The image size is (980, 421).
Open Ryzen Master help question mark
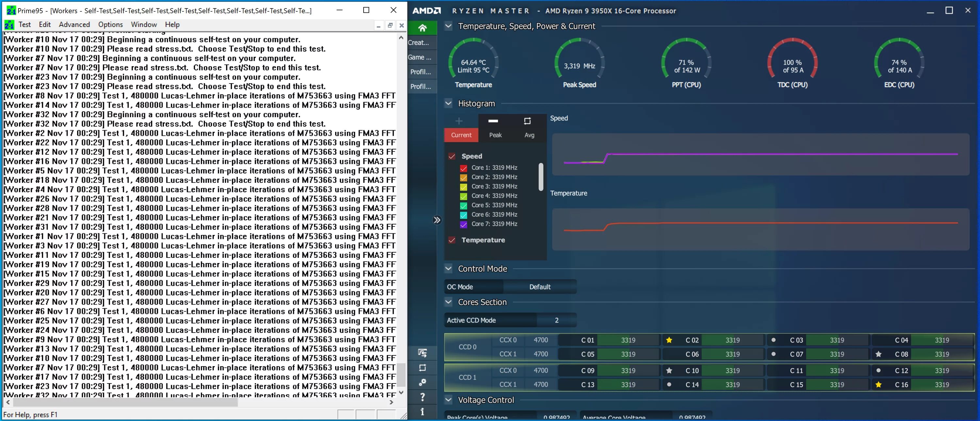(422, 397)
